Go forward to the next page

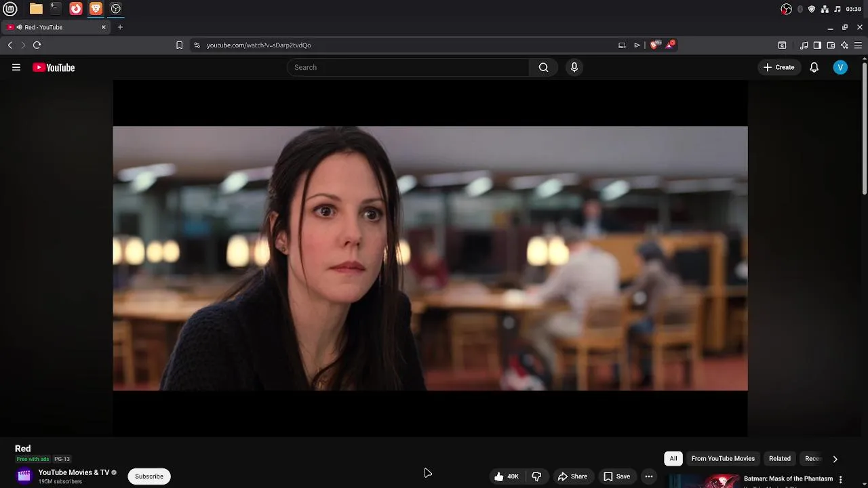click(23, 45)
